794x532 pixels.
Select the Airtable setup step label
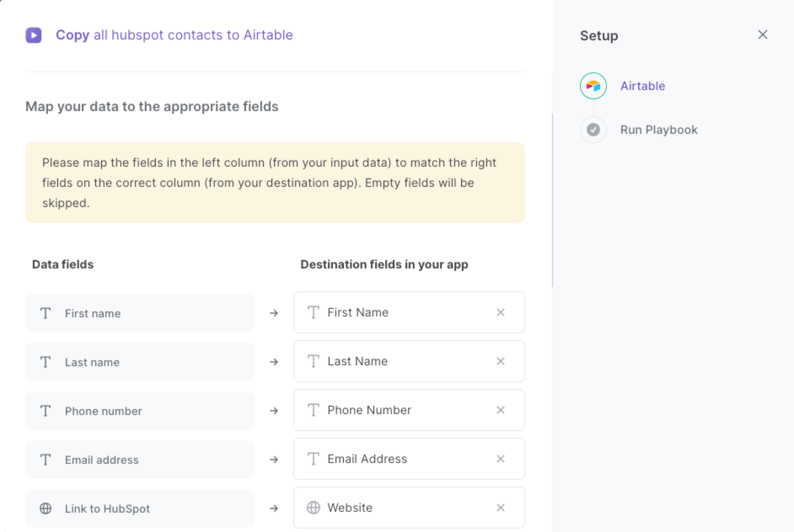click(x=643, y=86)
